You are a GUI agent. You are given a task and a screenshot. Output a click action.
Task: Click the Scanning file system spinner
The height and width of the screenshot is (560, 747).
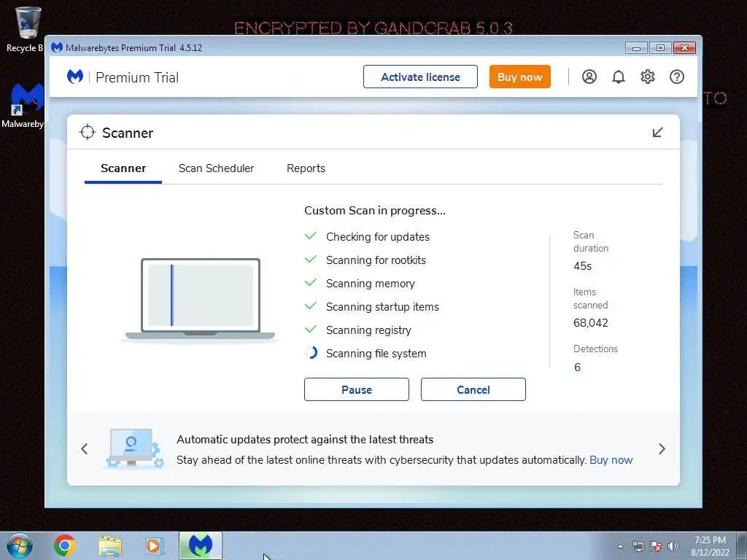point(311,353)
